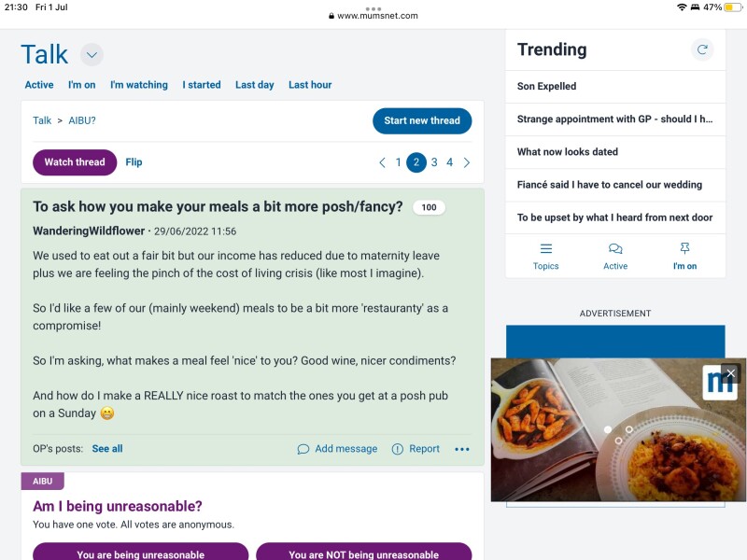Click the I'm on pin icon
Image resolution: width=747 pixels, height=560 pixels.
click(684, 249)
